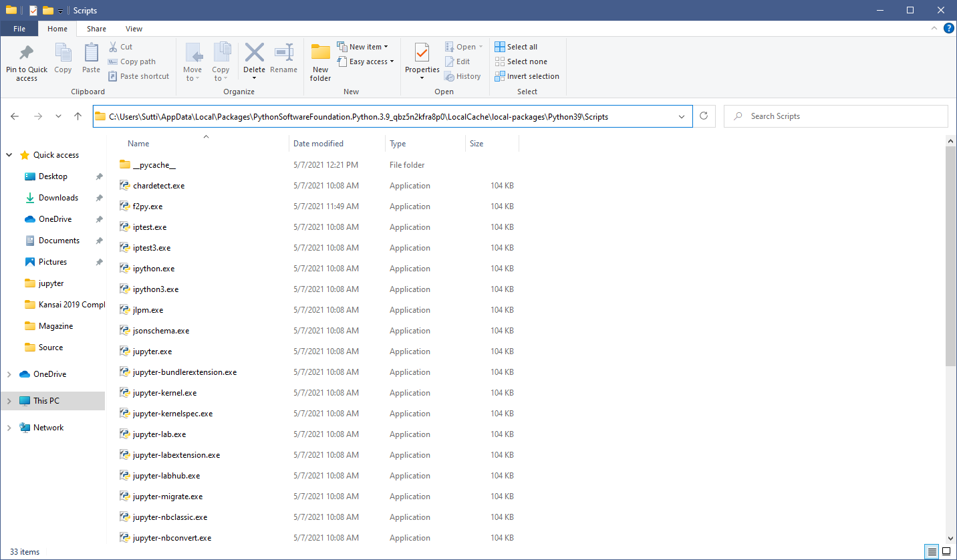Open the Help question mark icon
Viewport: 957px width, 560px height.
point(948,29)
